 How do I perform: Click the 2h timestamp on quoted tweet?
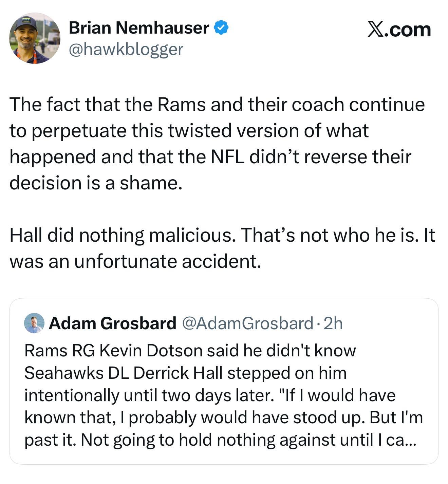point(333,323)
